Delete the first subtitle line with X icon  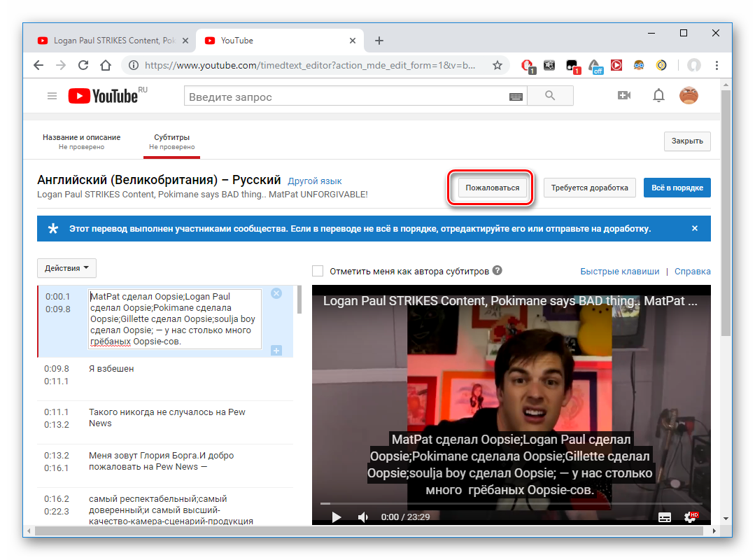(276, 293)
